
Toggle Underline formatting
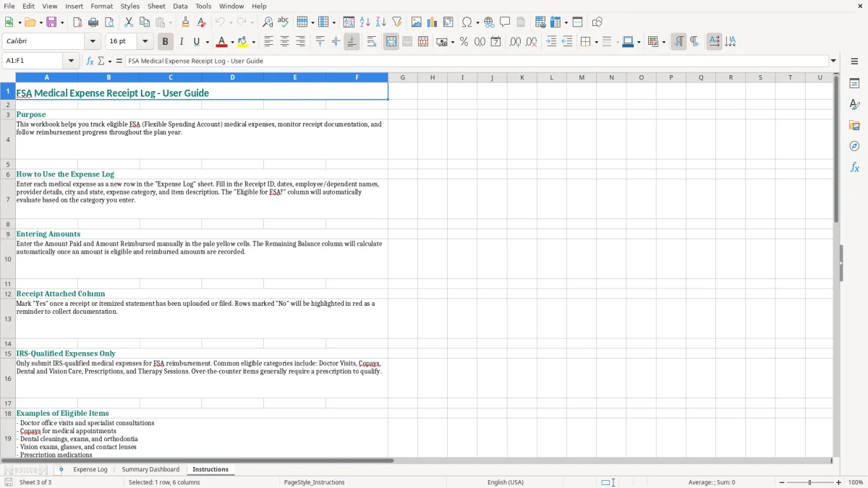(x=197, y=42)
